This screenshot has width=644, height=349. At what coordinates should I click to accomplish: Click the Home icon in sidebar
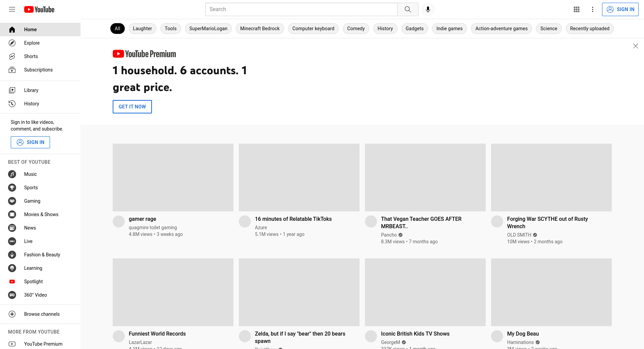click(12, 30)
